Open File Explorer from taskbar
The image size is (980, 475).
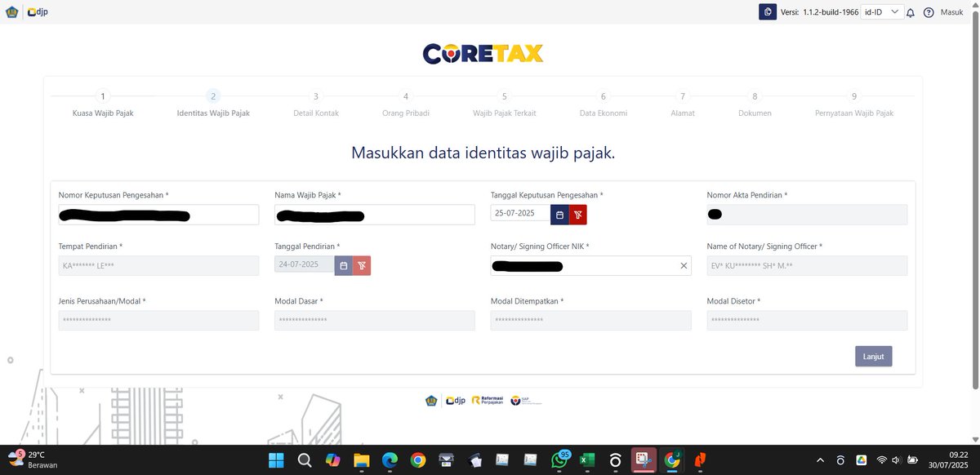pos(361,460)
